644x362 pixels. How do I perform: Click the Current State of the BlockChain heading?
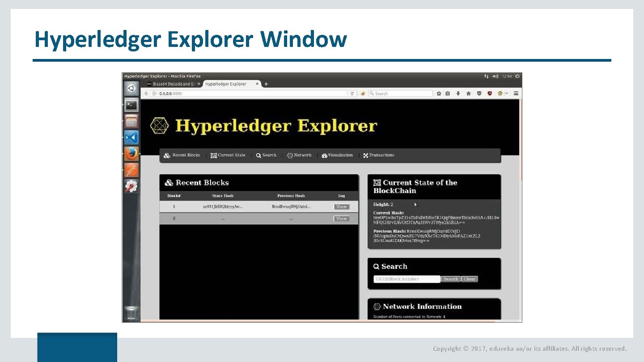click(415, 187)
